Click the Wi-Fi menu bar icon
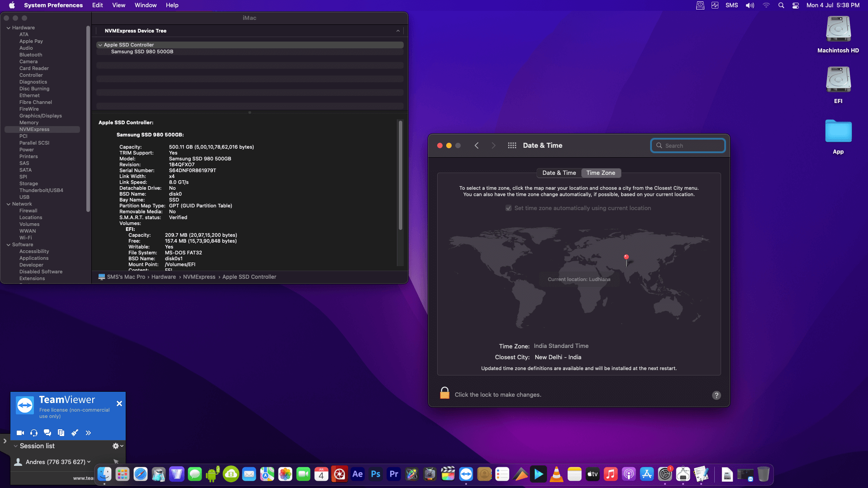The image size is (868, 488). [766, 5]
